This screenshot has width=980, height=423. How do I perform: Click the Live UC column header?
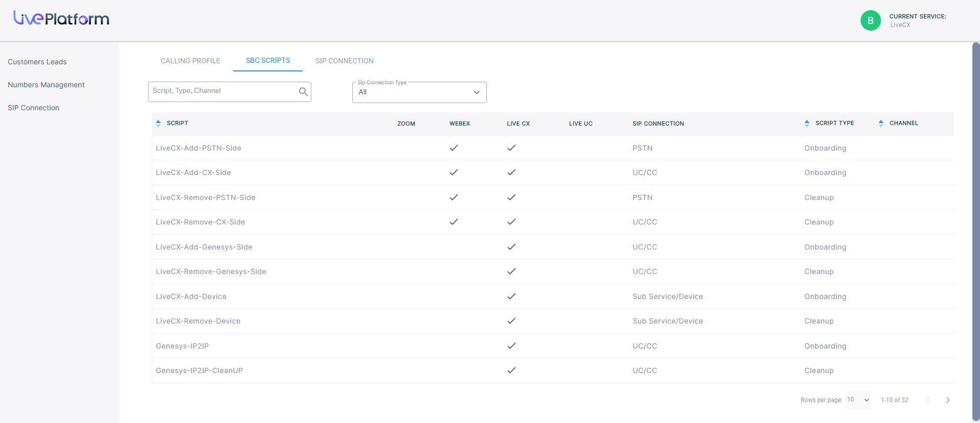pyautogui.click(x=581, y=123)
